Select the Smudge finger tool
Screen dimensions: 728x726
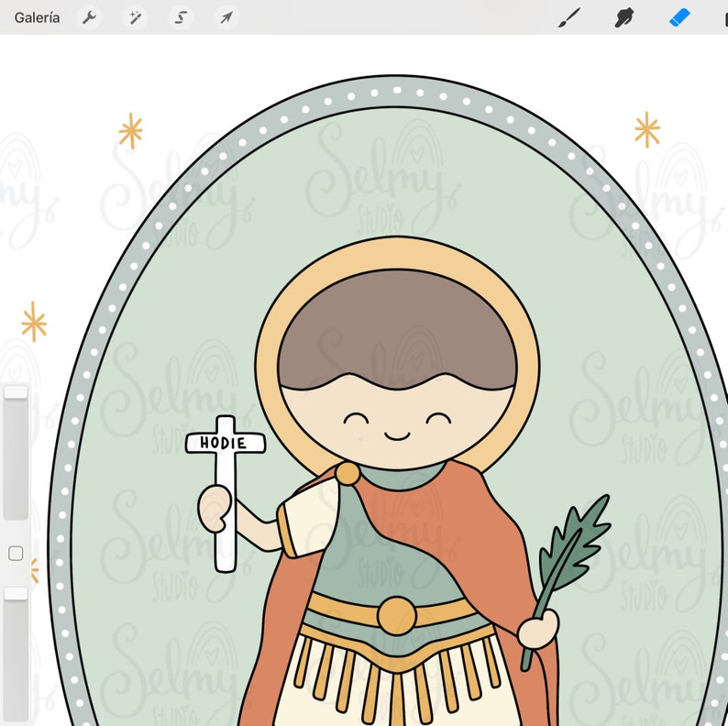tap(624, 17)
